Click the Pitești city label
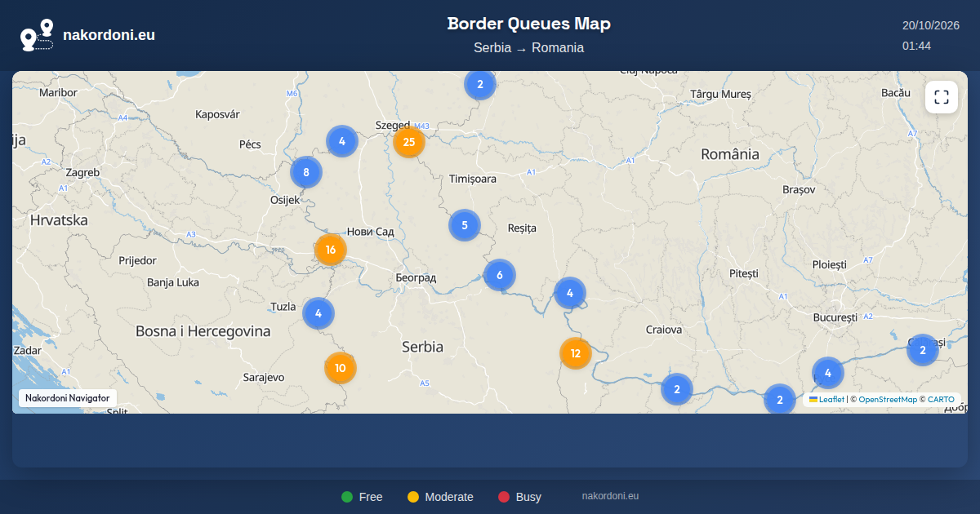Viewport: 980px width, 514px height. click(744, 273)
